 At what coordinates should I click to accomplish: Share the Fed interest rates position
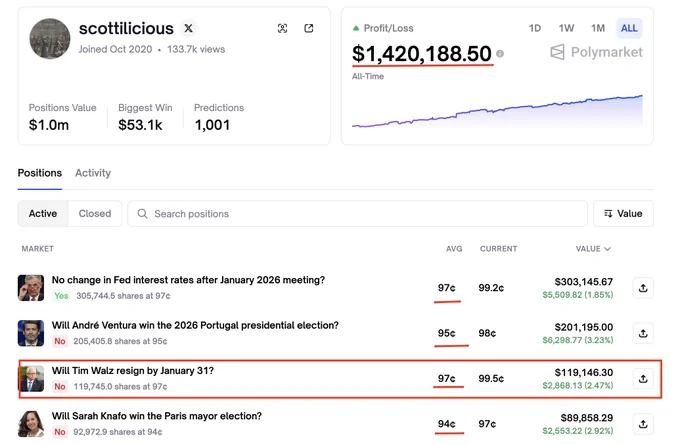643,288
